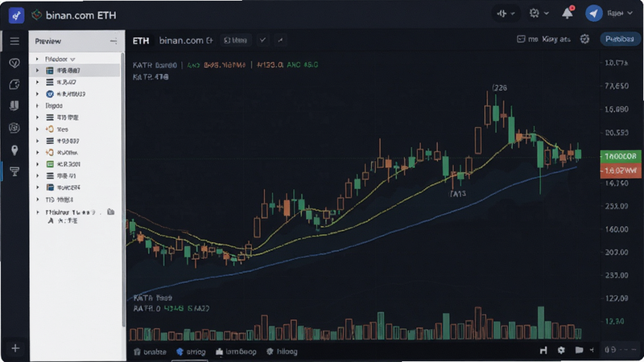This screenshot has height=362, width=644.
Task: Click the flag icon in bottom chart bar
Action: 579,350
